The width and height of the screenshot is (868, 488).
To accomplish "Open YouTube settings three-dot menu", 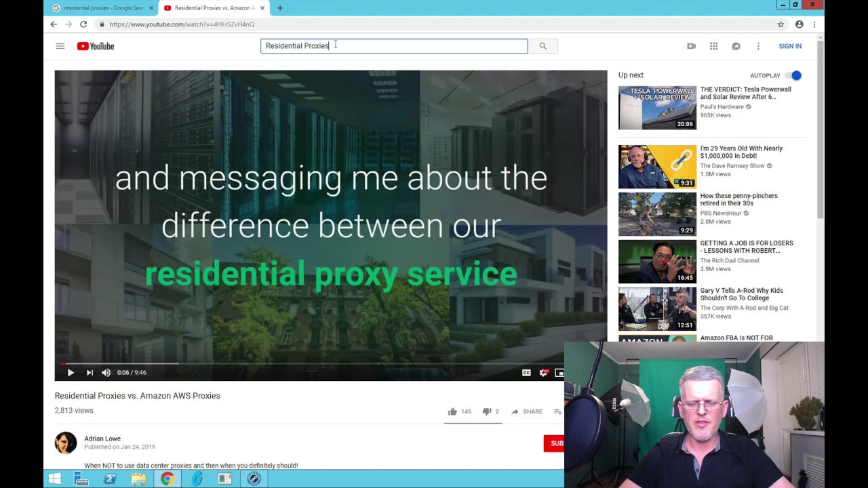I will pos(758,46).
